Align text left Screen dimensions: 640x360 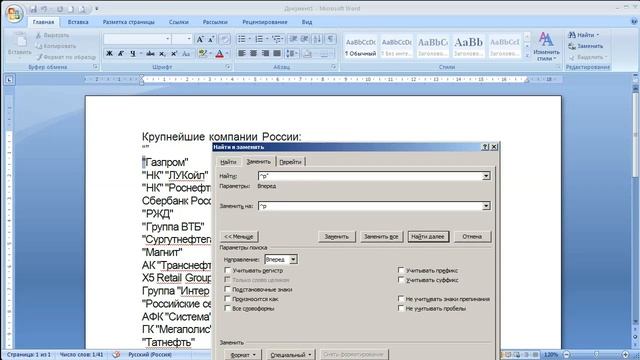[x=242, y=53]
